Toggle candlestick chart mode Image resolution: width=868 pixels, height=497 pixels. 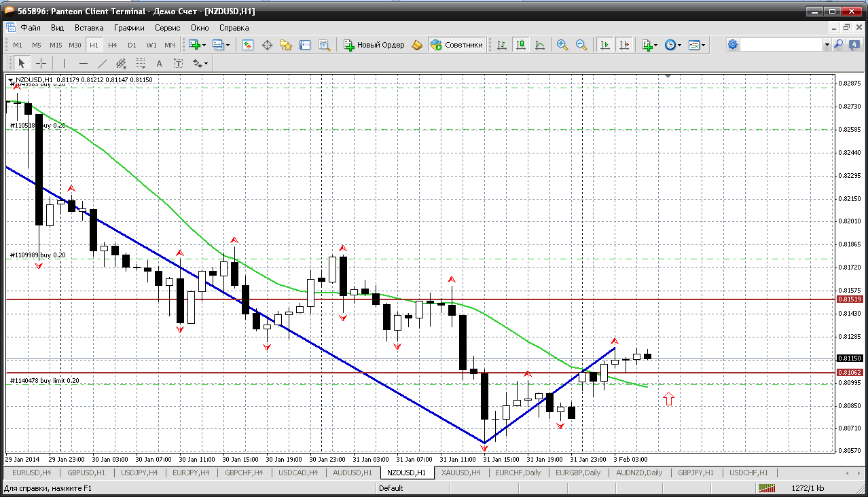pos(521,45)
